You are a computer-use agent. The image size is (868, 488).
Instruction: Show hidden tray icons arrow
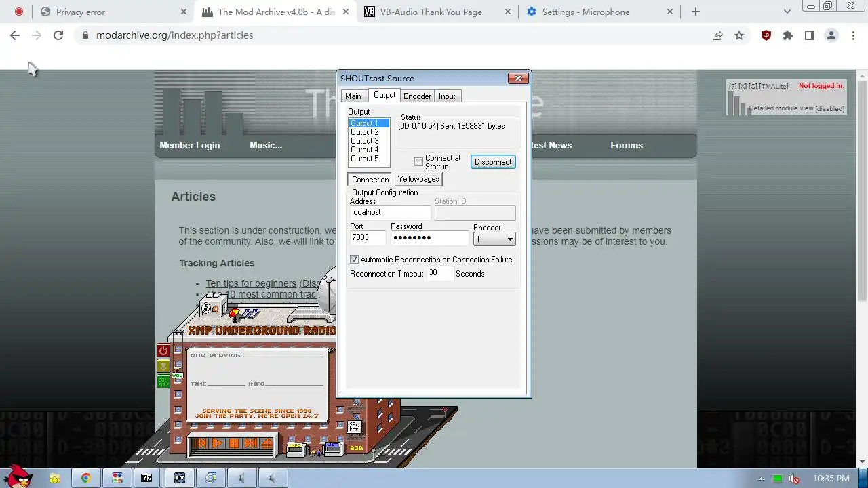(761, 479)
